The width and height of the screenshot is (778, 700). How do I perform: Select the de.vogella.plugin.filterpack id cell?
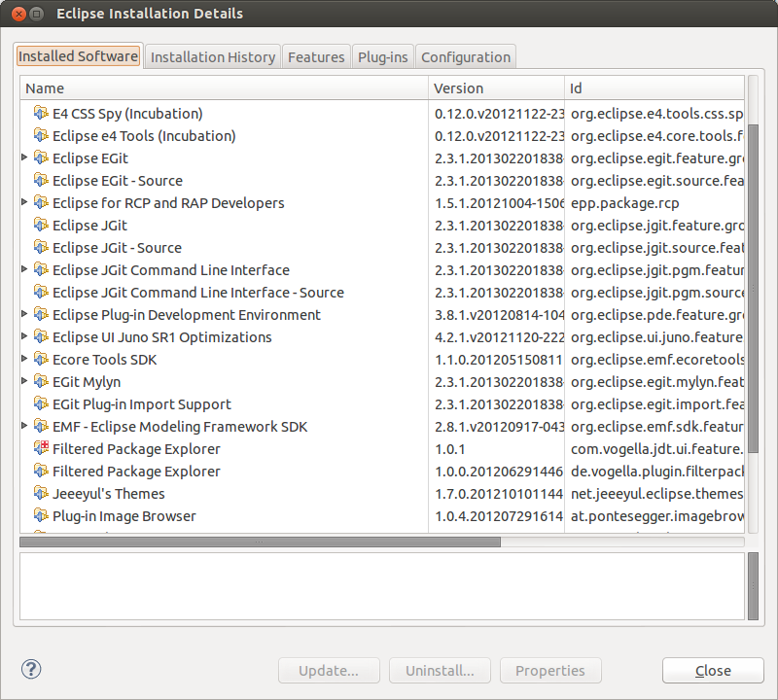[654, 472]
